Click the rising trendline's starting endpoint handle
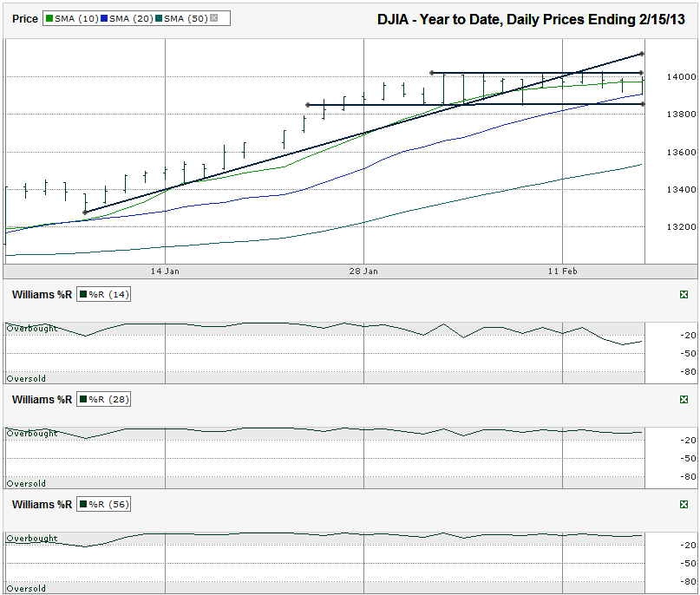 [85, 212]
